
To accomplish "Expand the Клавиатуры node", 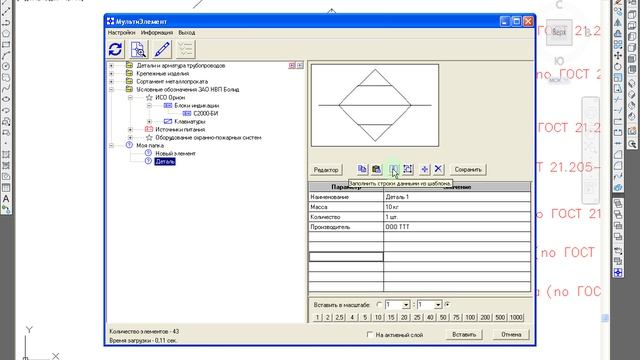I will [x=149, y=122].
